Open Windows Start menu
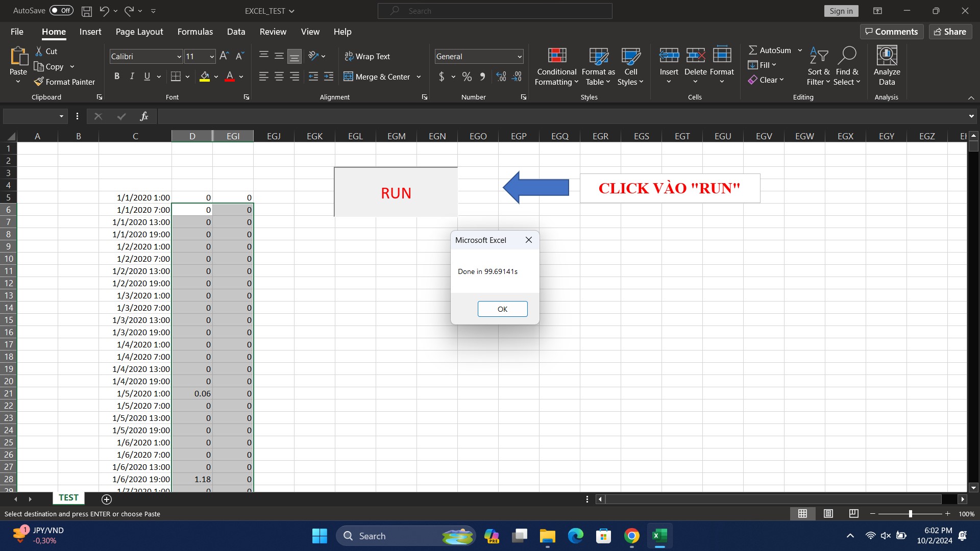Image resolution: width=980 pixels, height=551 pixels. (320, 536)
